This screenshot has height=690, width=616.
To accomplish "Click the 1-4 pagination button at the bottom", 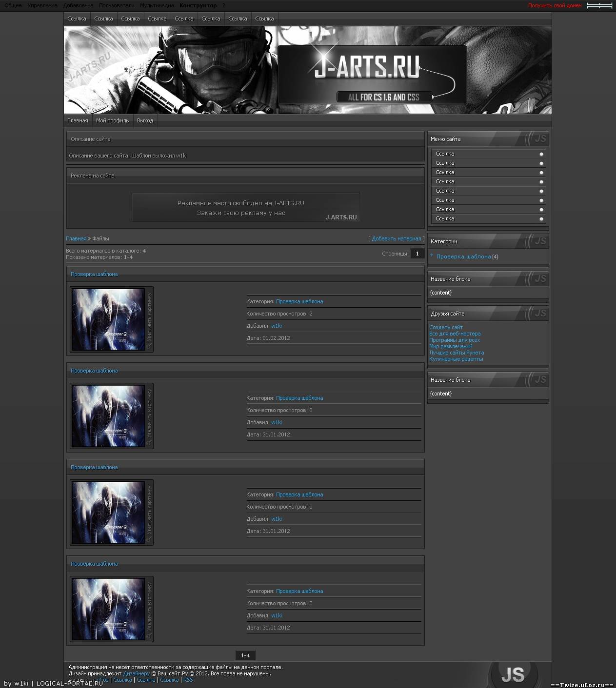I will [245, 655].
